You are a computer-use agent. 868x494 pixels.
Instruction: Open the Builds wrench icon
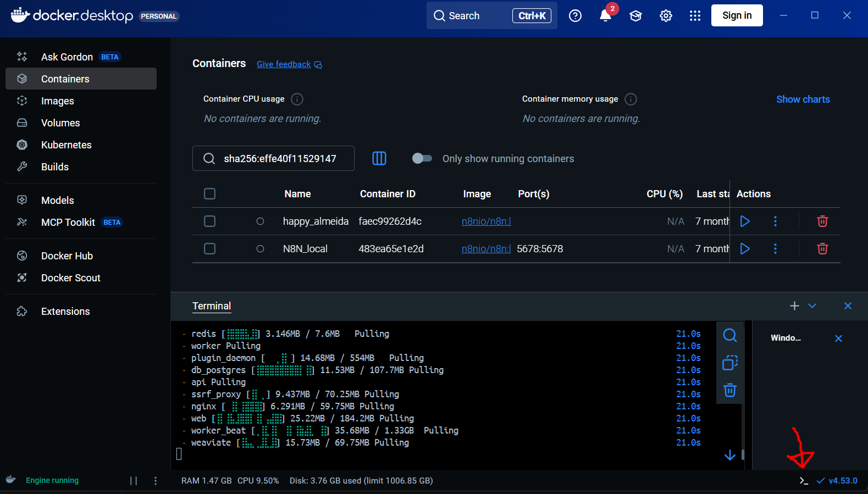pyautogui.click(x=22, y=166)
